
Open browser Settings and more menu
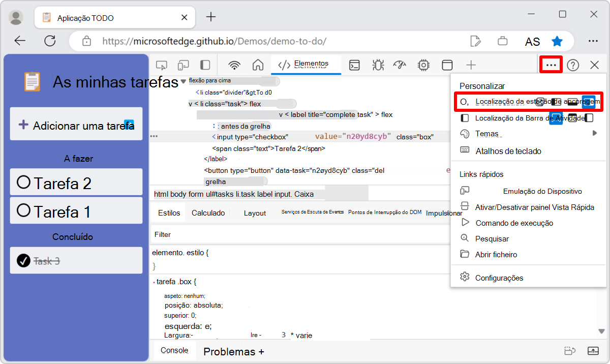[x=593, y=41]
